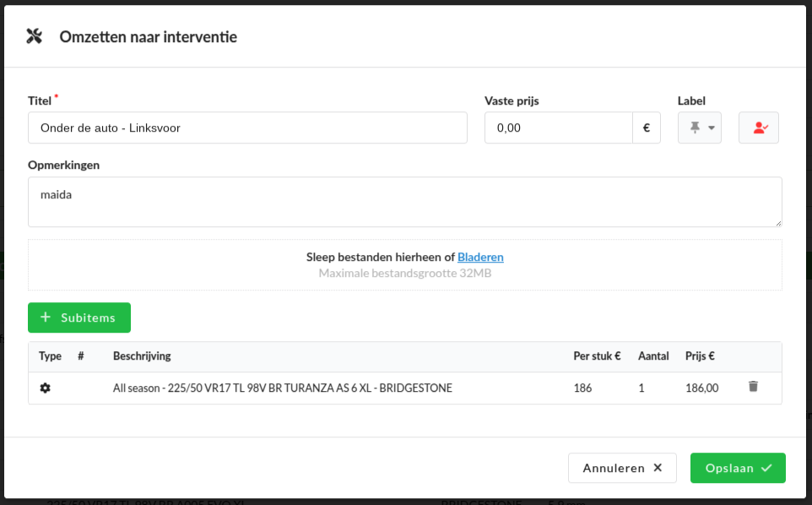Click the Beschrijving column header
The width and height of the screenshot is (812, 505).
pos(142,356)
